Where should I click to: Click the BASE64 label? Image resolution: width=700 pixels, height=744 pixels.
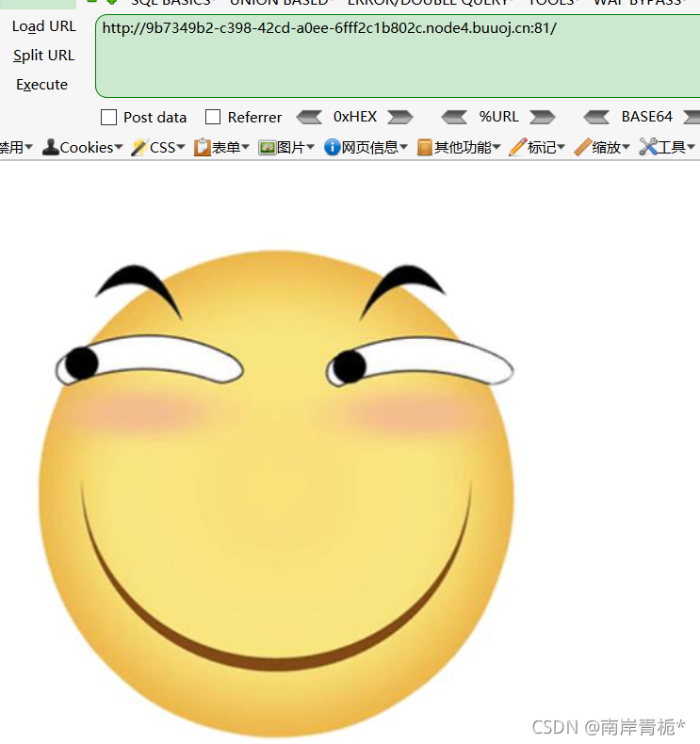coord(647,117)
